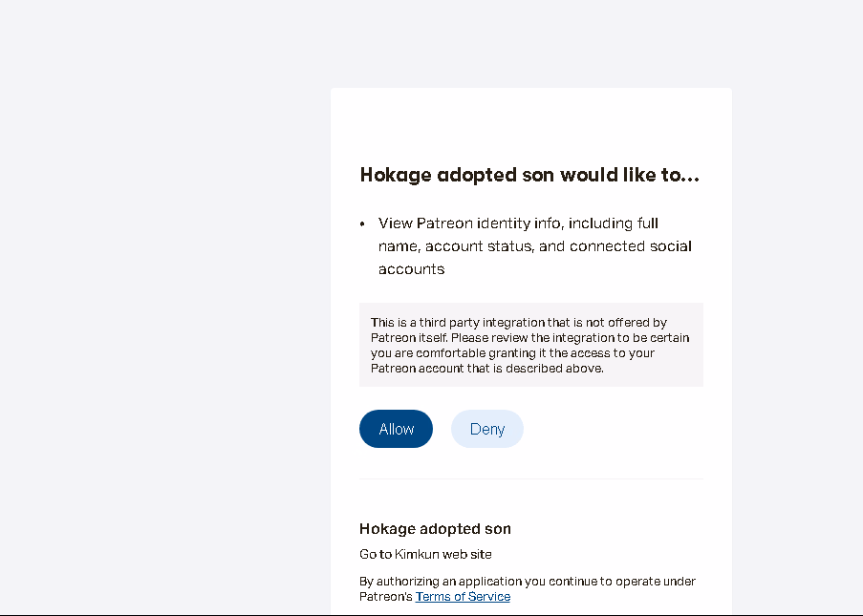Click "name, account status, and connected social" line
This screenshot has width=863, height=616.
coord(534,246)
